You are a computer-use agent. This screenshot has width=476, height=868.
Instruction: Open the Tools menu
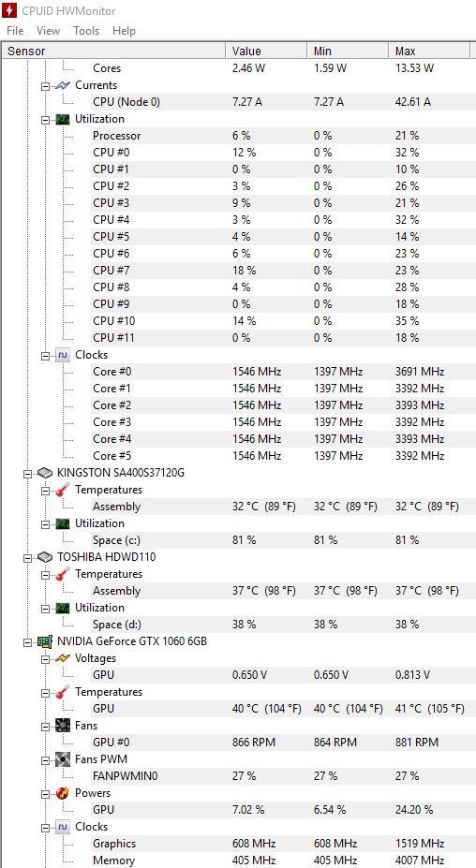(86, 31)
